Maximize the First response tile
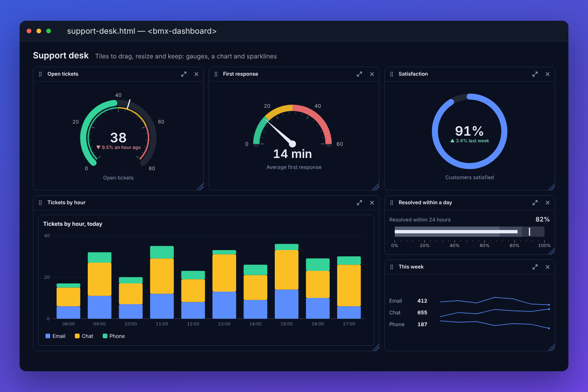The width and height of the screenshot is (588, 392). 359,74
